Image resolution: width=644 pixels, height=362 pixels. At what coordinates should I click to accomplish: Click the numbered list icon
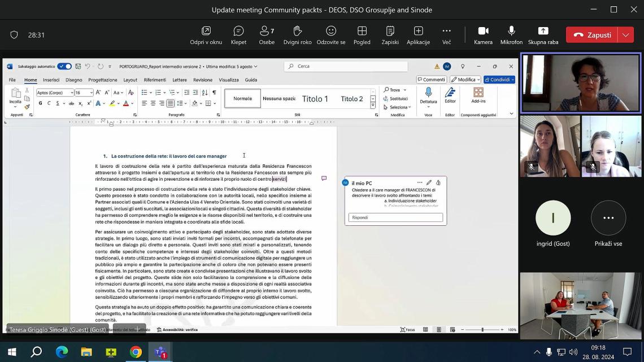pos(158,93)
